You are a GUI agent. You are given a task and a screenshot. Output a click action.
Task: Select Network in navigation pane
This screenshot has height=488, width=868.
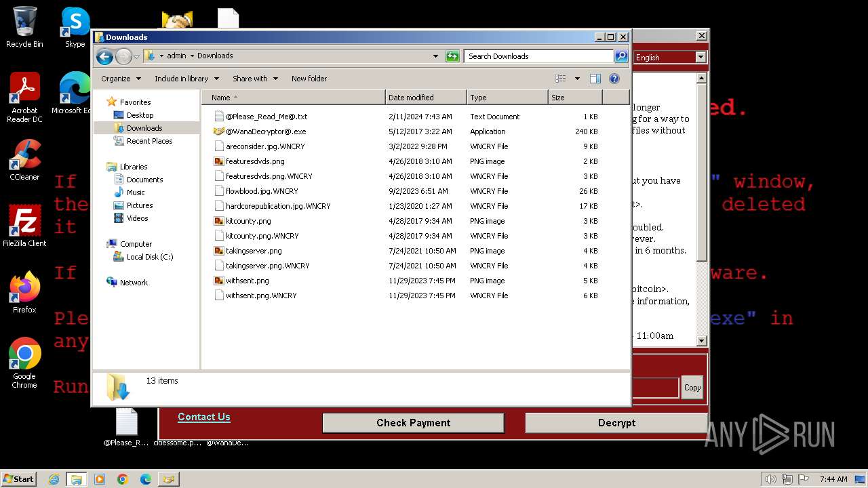[134, 283]
